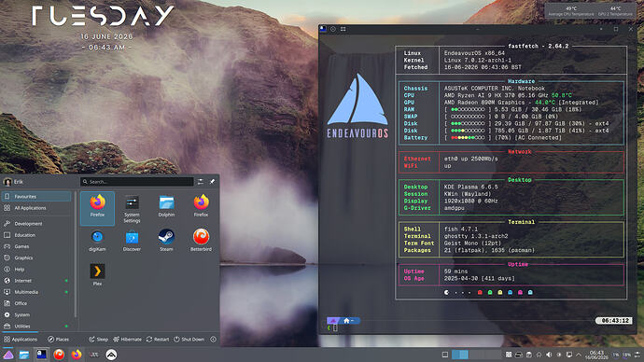Click the display configuration tray icon

tap(569, 355)
